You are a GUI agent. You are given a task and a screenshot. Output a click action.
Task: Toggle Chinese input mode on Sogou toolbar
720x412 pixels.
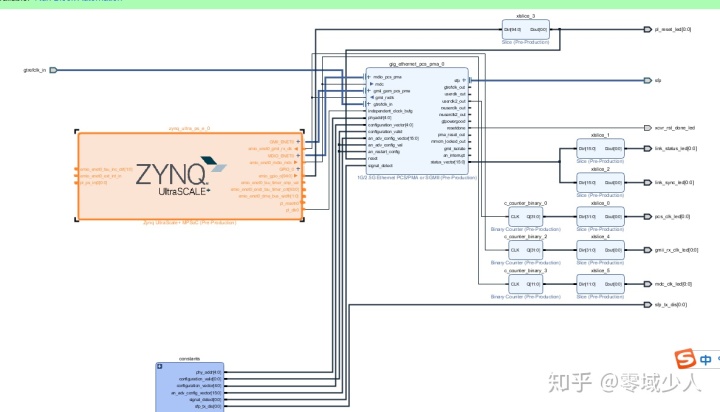click(706, 360)
